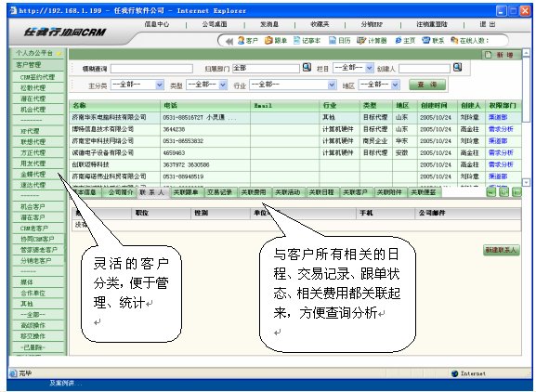Click the lookup icon beside 创建人 field

pyautogui.click(x=457, y=67)
